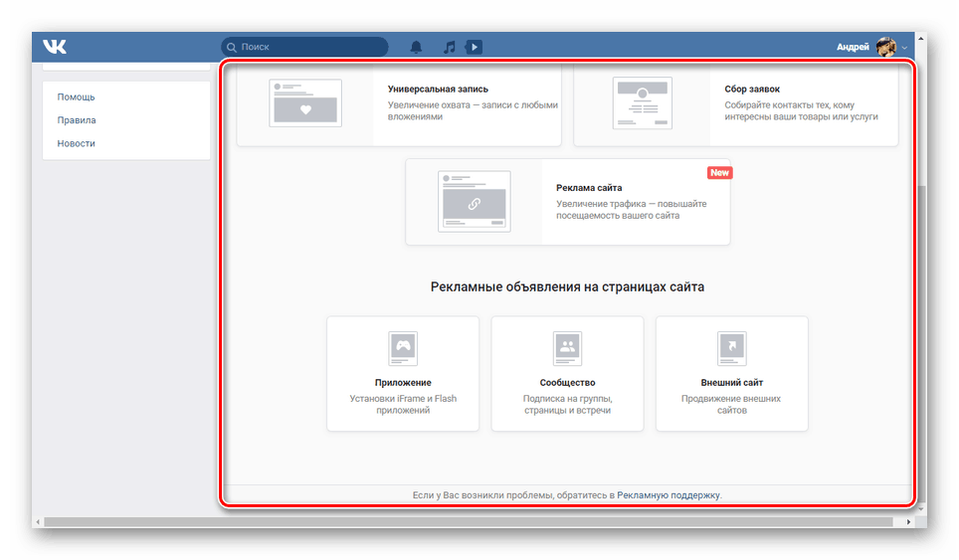This screenshot has height=560, width=959.
Task: Choose the Сообщество ad card title
Action: click(568, 383)
